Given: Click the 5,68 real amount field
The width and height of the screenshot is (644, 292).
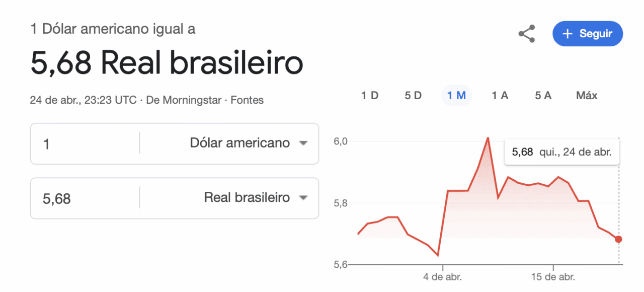Looking at the screenshot, I should (86, 199).
